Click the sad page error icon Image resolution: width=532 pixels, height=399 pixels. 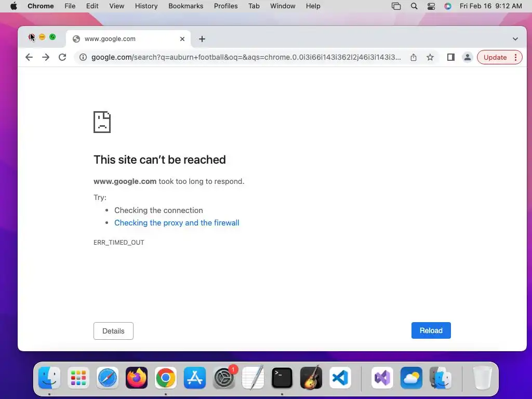coord(102,122)
